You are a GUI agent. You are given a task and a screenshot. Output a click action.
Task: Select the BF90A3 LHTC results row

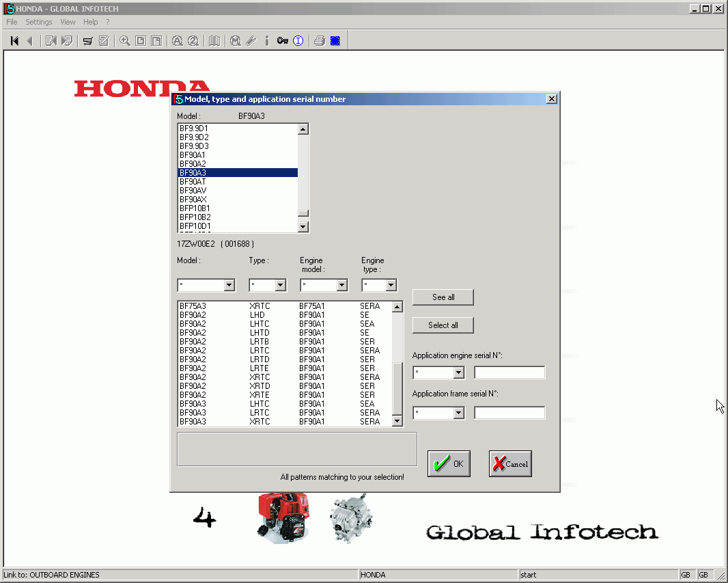click(x=285, y=404)
